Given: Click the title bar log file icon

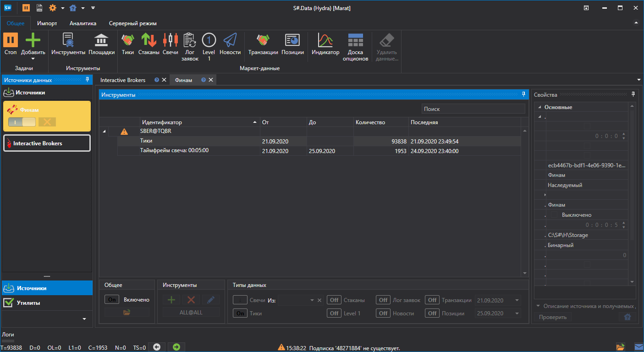Looking at the screenshot, I should pos(39,8).
